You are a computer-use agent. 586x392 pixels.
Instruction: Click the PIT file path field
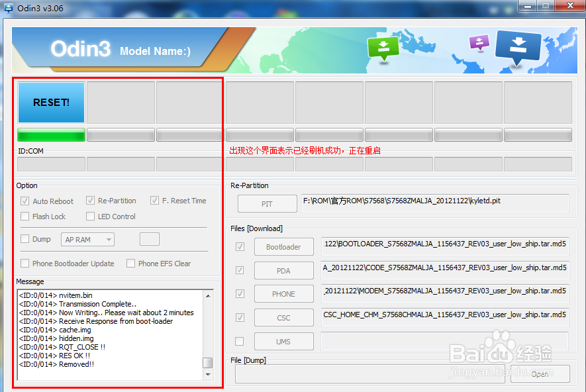[435, 203]
